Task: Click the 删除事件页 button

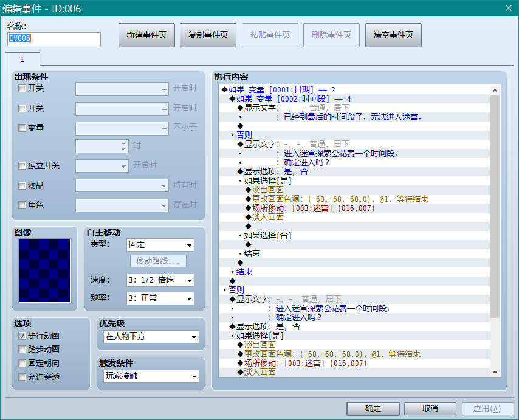Action: (332, 35)
